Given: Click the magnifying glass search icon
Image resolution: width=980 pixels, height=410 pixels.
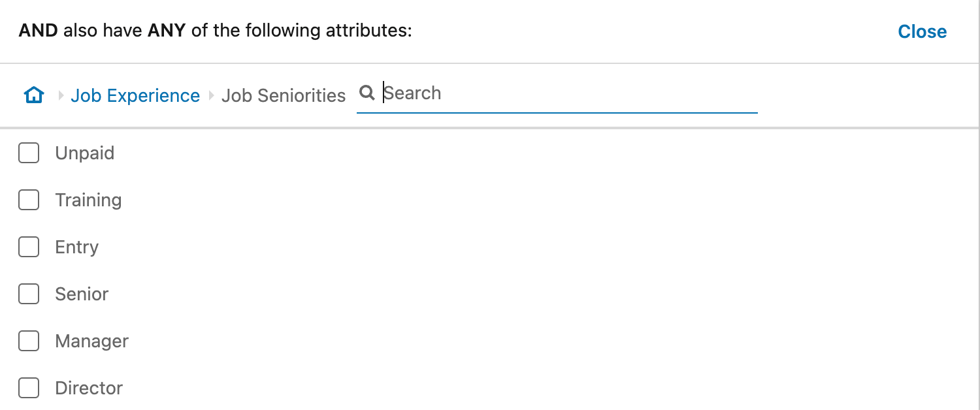Looking at the screenshot, I should [x=367, y=93].
